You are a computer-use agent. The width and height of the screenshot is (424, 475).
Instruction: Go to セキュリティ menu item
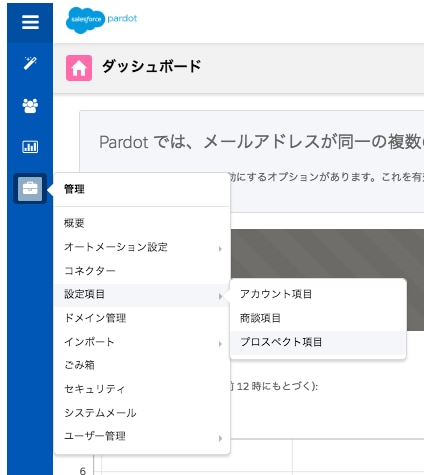95,389
